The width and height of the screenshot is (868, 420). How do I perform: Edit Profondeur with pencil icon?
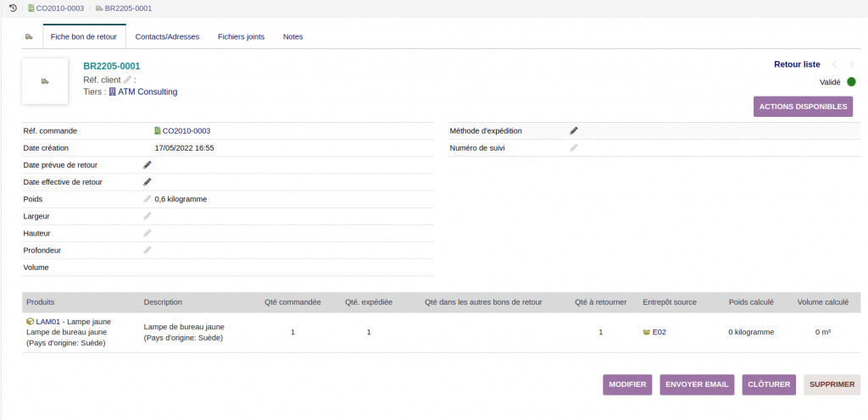tap(147, 250)
